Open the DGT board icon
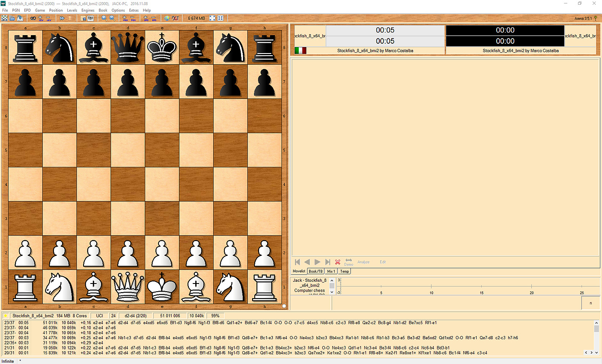This screenshot has width=602, height=364. pos(176,18)
